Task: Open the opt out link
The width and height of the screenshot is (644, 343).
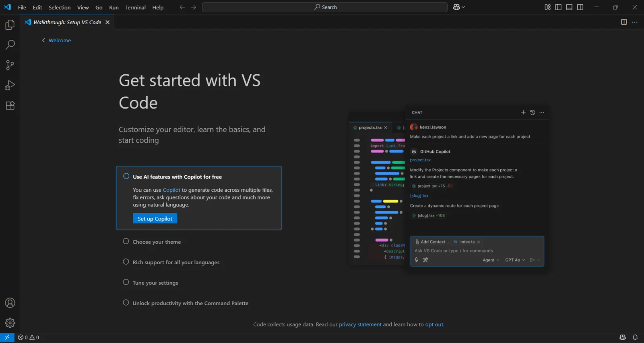Action: 434,325
